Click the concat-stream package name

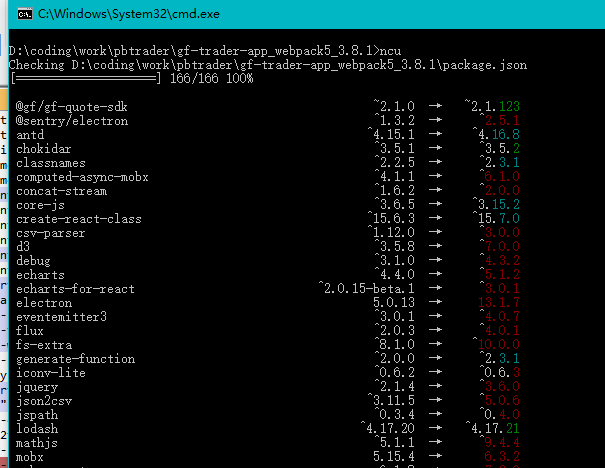(61, 191)
